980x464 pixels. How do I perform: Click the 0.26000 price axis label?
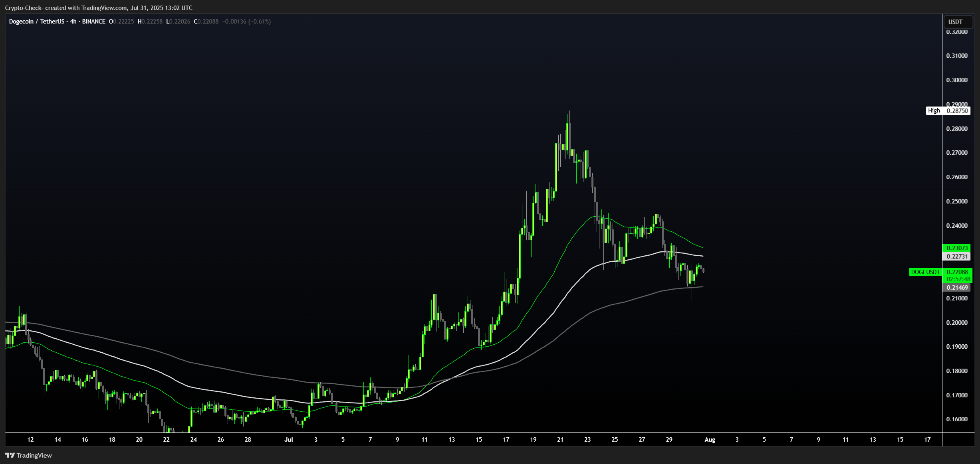click(x=957, y=177)
